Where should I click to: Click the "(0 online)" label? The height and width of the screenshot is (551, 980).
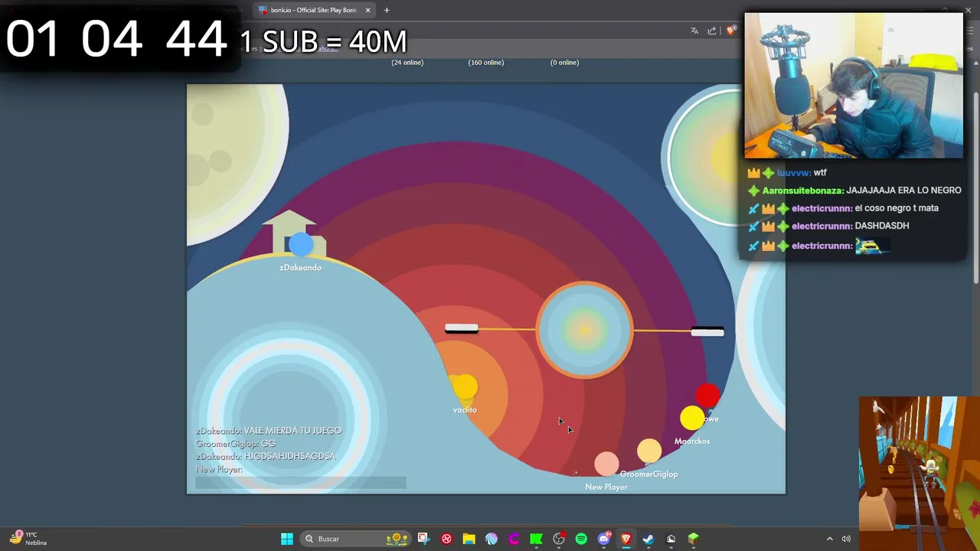tap(564, 63)
